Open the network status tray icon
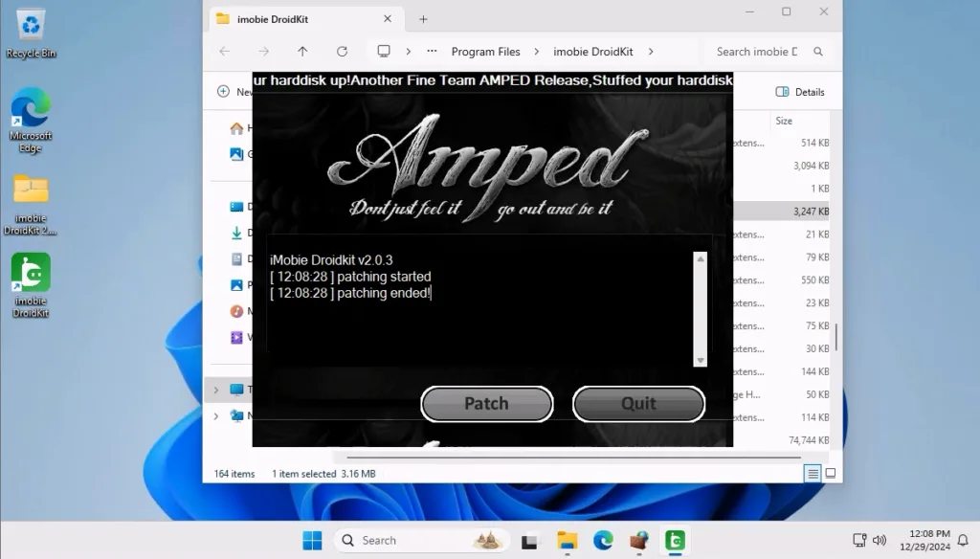This screenshot has width=980, height=559. point(860,540)
